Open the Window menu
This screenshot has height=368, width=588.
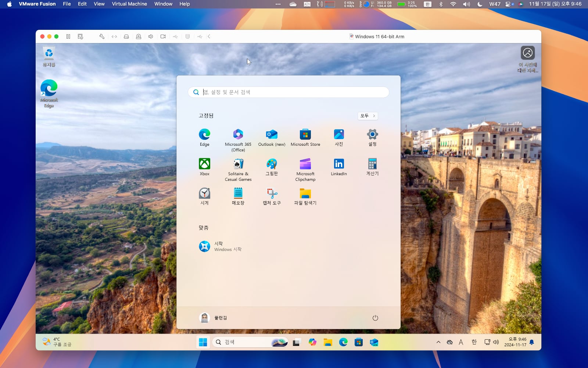[163, 4]
